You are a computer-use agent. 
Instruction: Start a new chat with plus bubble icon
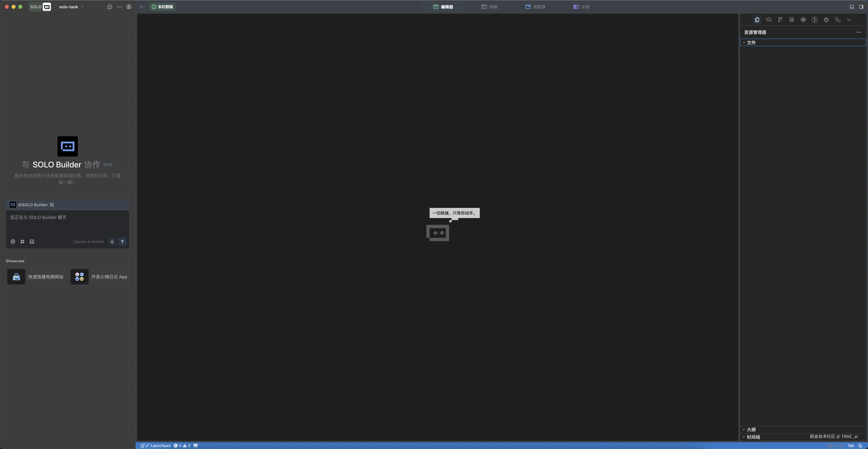point(110,7)
